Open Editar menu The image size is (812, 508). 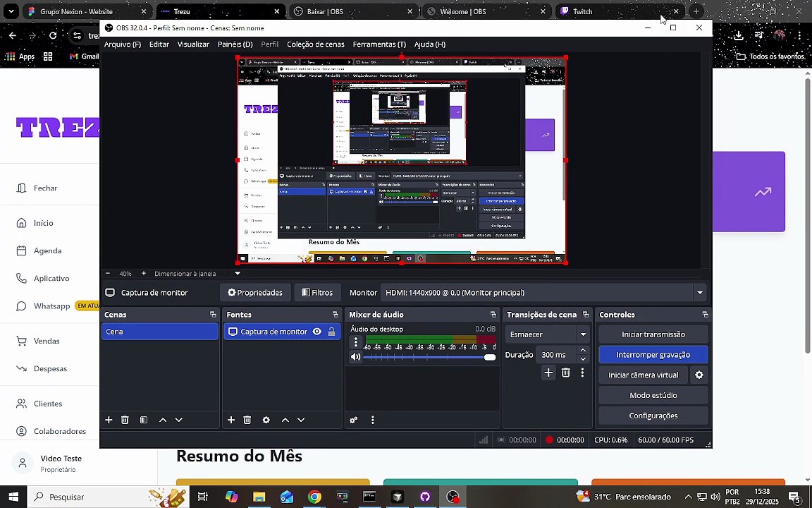click(x=159, y=44)
